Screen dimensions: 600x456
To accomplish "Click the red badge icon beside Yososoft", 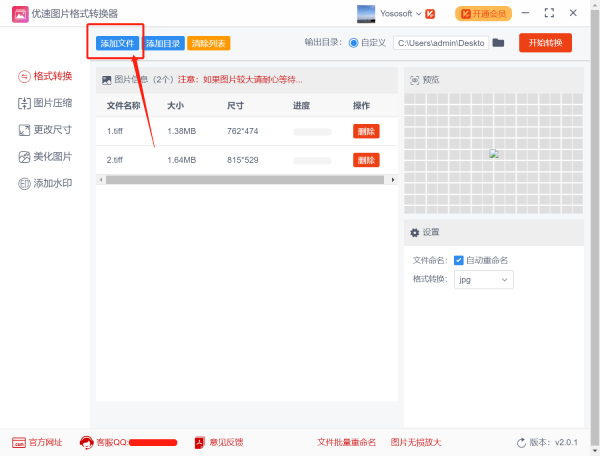I will 430,14.
